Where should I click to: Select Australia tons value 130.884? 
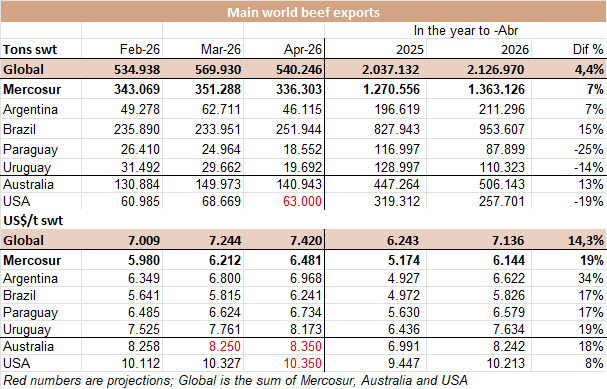[137, 184]
